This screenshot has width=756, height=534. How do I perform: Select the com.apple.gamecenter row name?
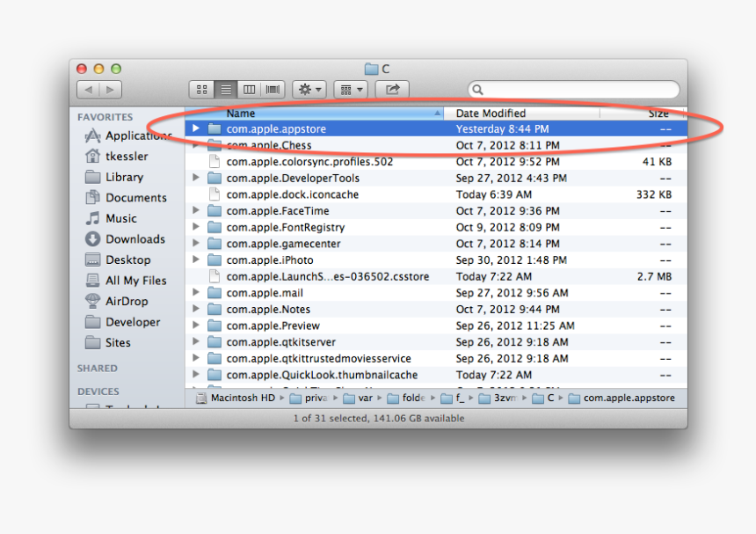pyautogui.click(x=283, y=244)
